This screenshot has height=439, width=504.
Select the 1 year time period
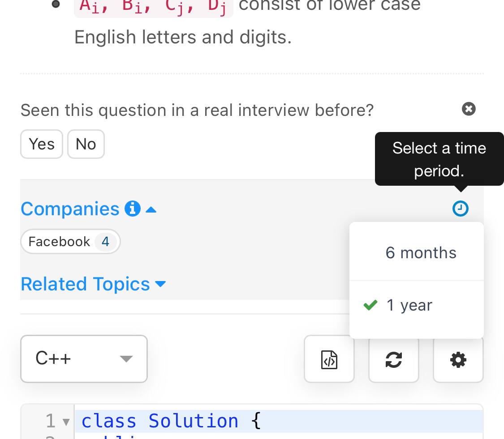417,305
